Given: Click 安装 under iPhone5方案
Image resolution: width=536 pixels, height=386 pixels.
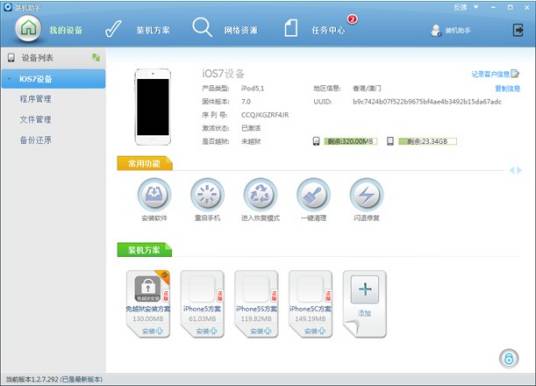Looking at the screenshot, I should [x=206, y=331].
